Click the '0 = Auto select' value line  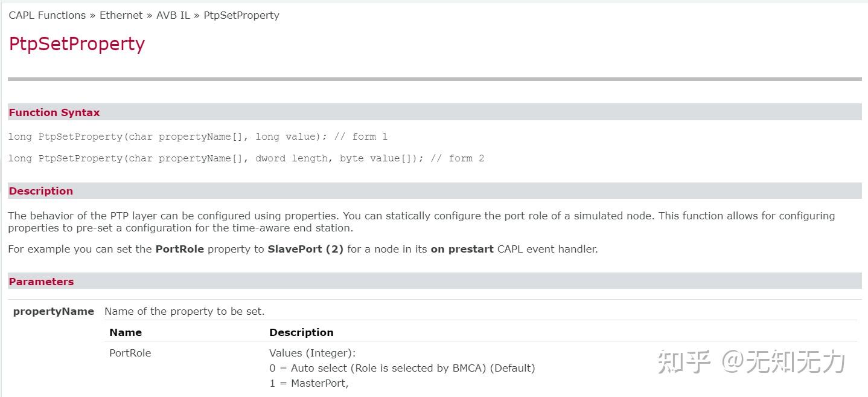pyautogui.click(x=402, y=368)
